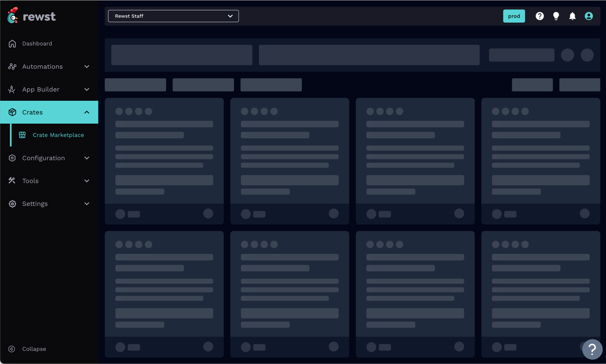Click the Collapse sidebar arrow icon
606x364 pixels.
click(x=12, y=349)
